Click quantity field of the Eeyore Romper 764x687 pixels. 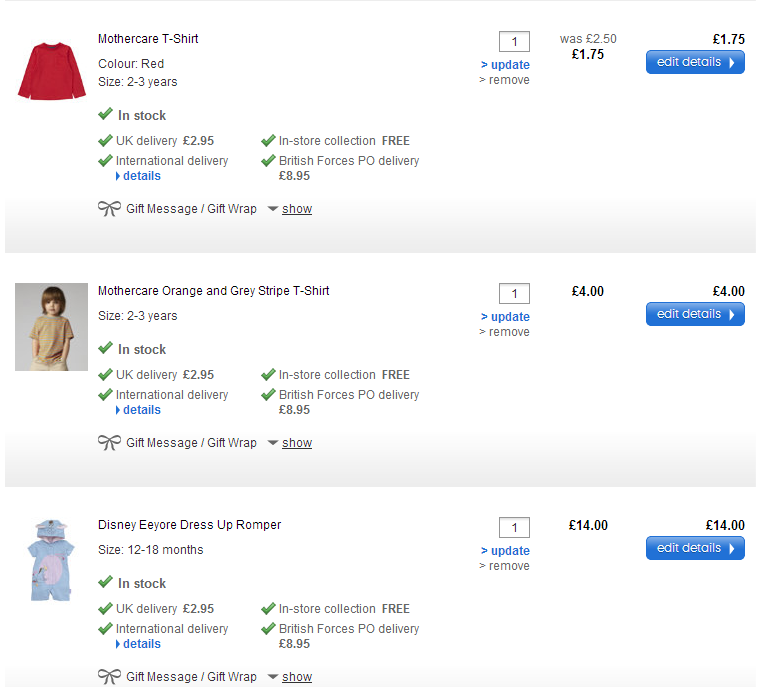pyautogui.click(x=514, y=527)
